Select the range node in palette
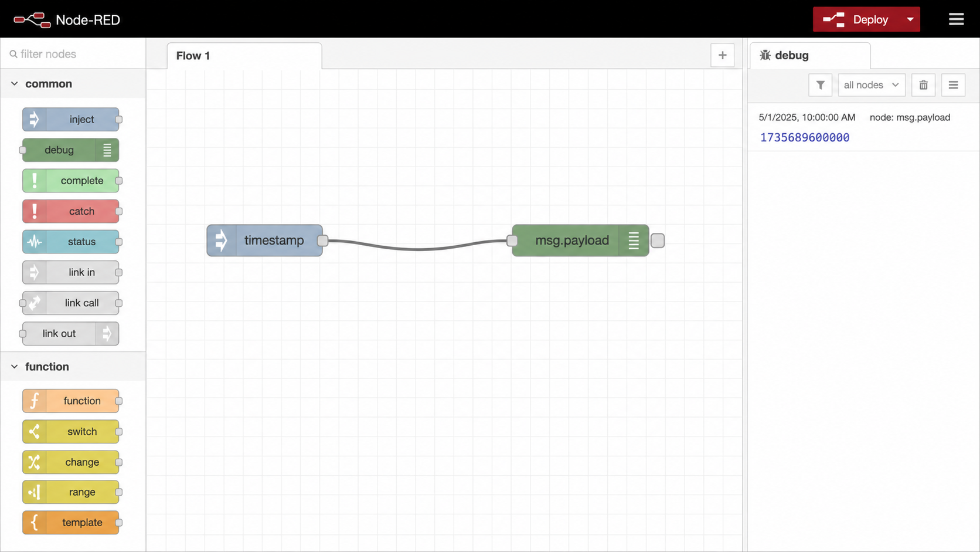This screenshot has width=980, height=552. 71,492
